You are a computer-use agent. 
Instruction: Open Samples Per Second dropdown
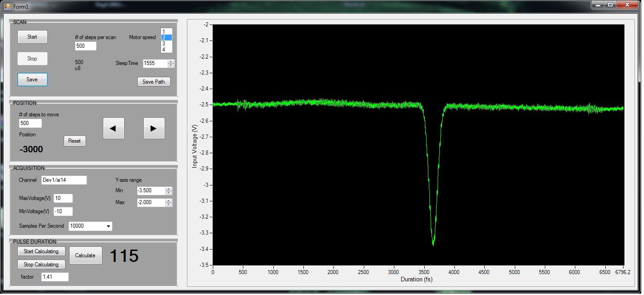point(108,226)
